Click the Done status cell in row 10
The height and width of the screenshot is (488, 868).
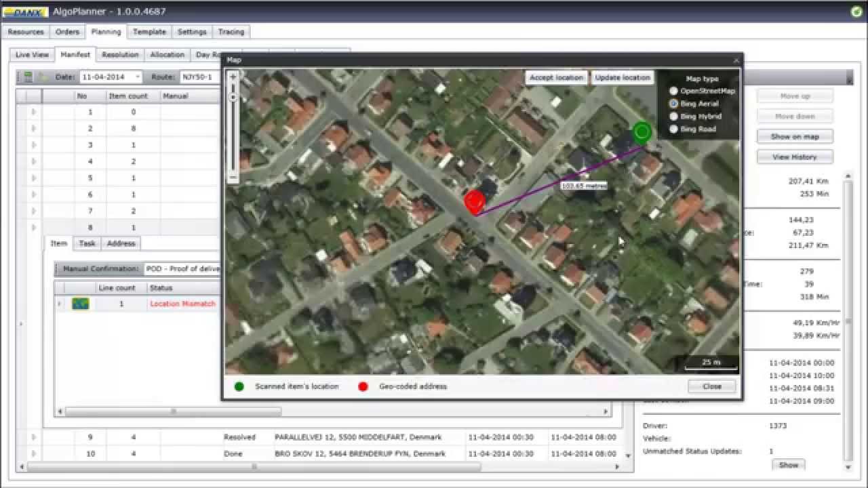(x=233, y=453)
